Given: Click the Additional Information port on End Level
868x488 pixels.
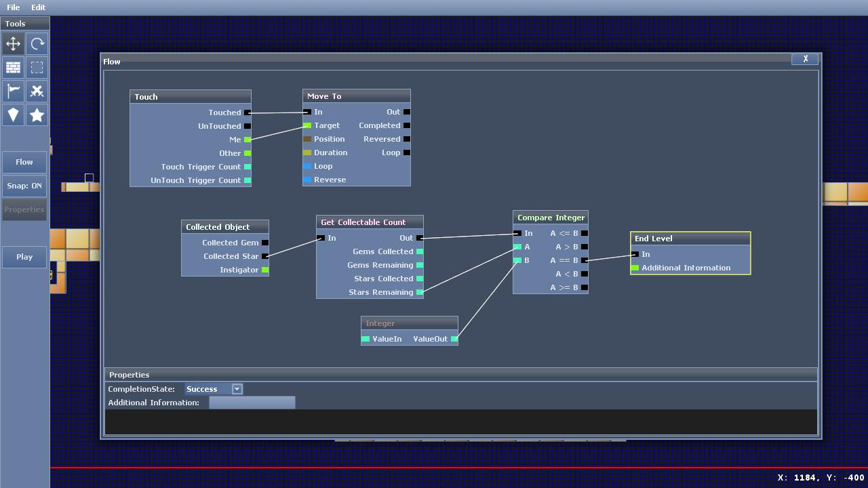Looking at the screenshot, I should pyautogui.click(x=635, y=268).
